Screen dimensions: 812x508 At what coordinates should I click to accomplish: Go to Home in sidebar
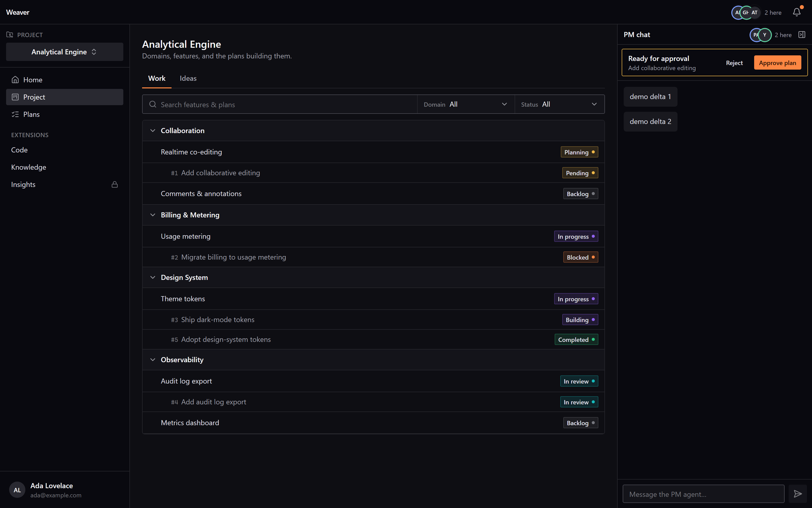tap(64, 80)
